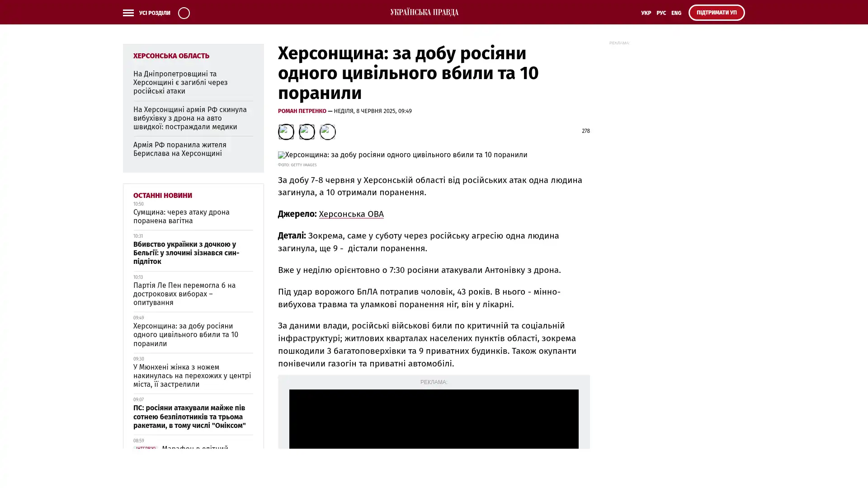Click the Українська правда logo

click(424, 12)
